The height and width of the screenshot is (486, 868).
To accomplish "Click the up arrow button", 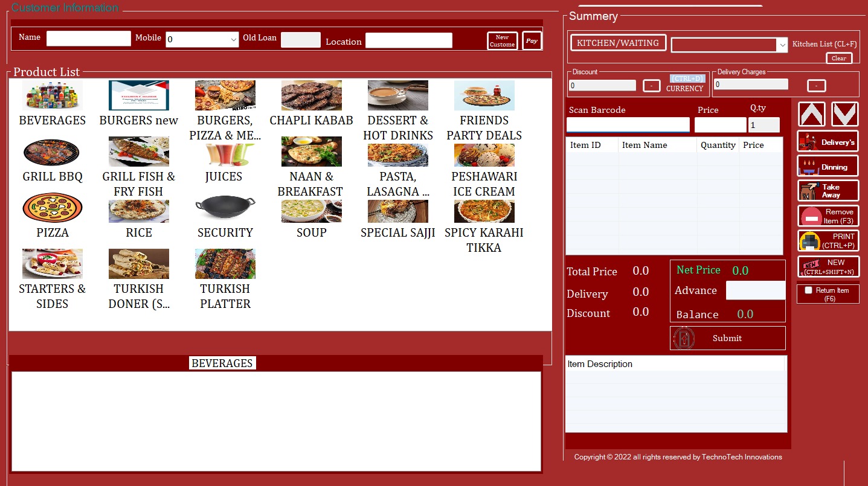I will pos(811,114).
